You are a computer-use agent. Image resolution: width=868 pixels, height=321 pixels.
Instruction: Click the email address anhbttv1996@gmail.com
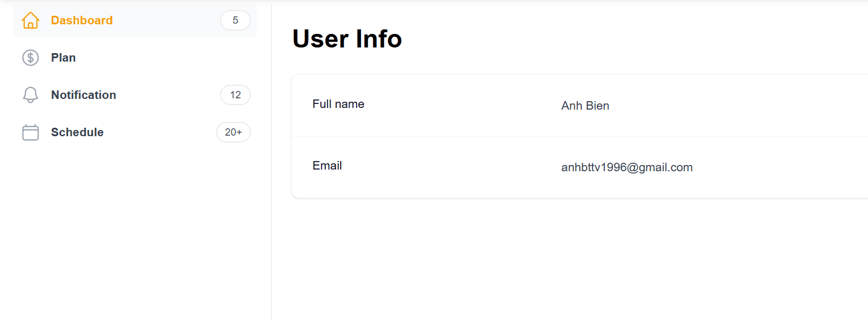point(627,167)
